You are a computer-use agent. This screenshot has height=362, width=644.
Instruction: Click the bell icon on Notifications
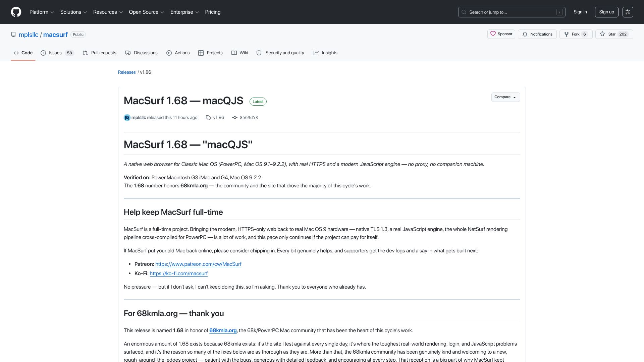click(525, 34)
